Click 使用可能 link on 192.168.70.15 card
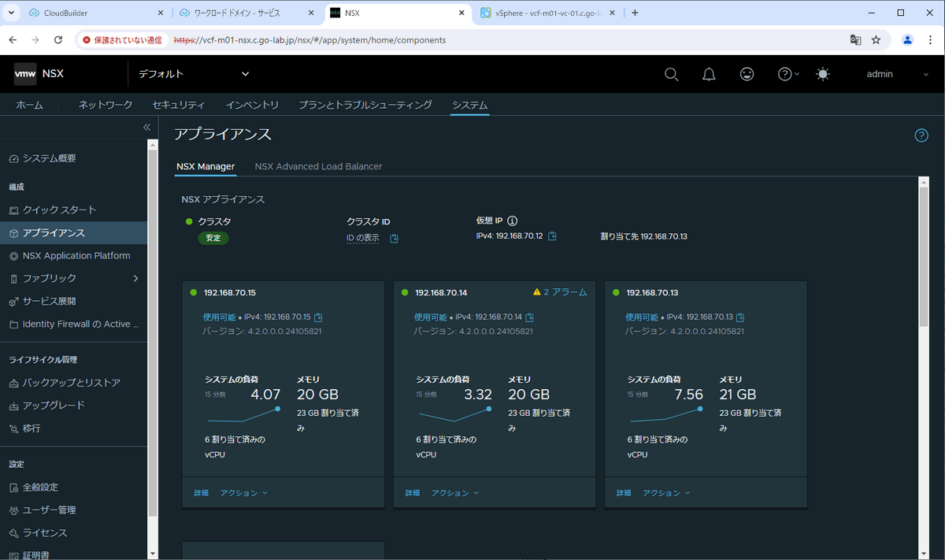Screen dimensions: 945x560 pyautogui.click(x=217, y=317)
